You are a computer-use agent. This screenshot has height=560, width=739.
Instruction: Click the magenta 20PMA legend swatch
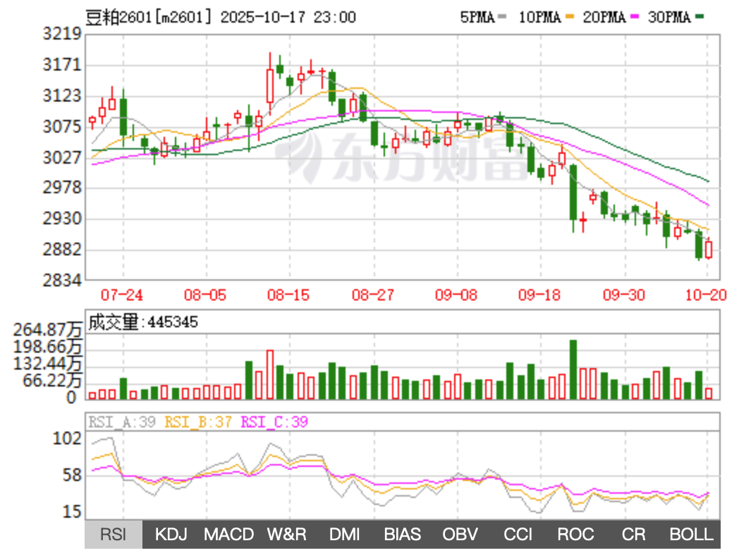pyautogui.click(x=633, y=18)
